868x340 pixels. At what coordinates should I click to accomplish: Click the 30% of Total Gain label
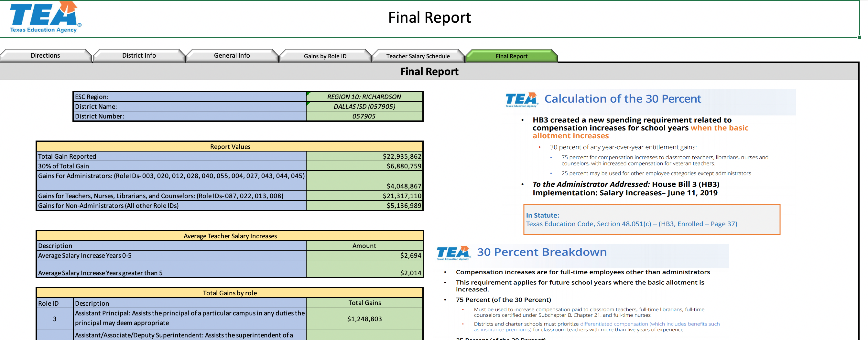171,166
